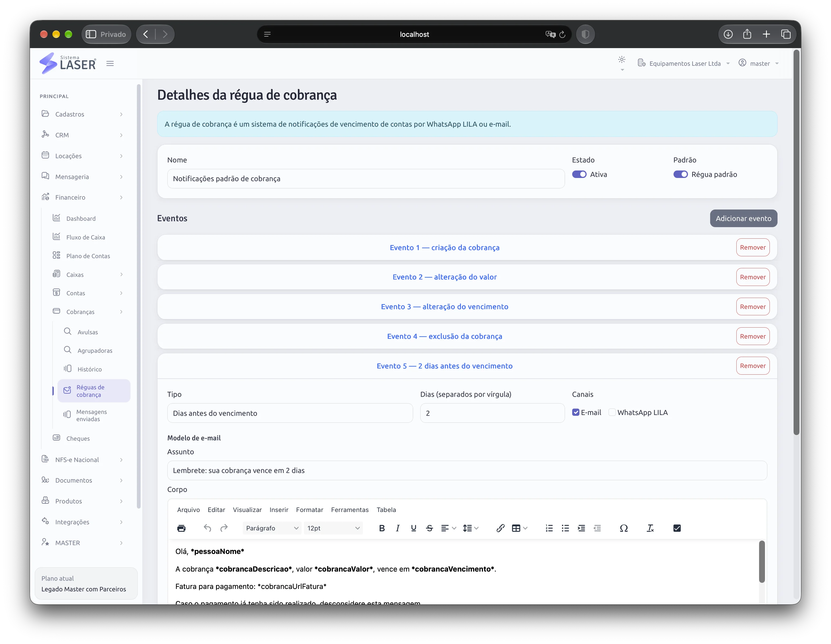Insert a link using the link icon
Screen dimensions: 831x644
point(500,528)
